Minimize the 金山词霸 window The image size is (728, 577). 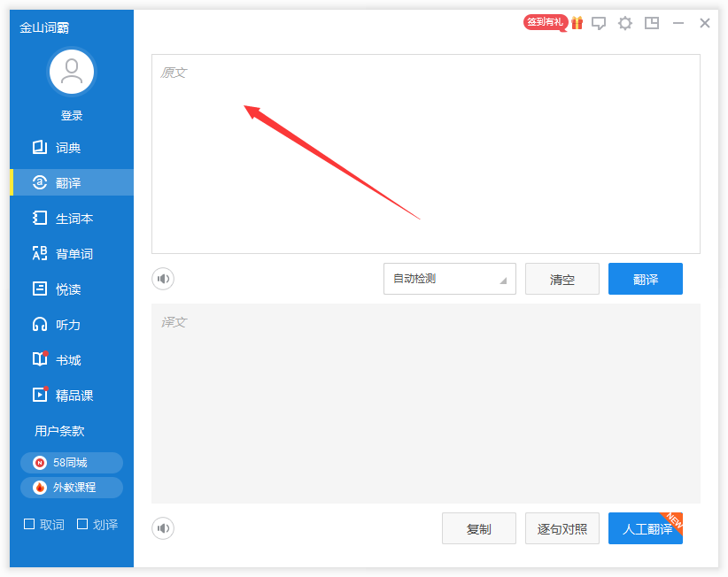click(x=678, y=23)
